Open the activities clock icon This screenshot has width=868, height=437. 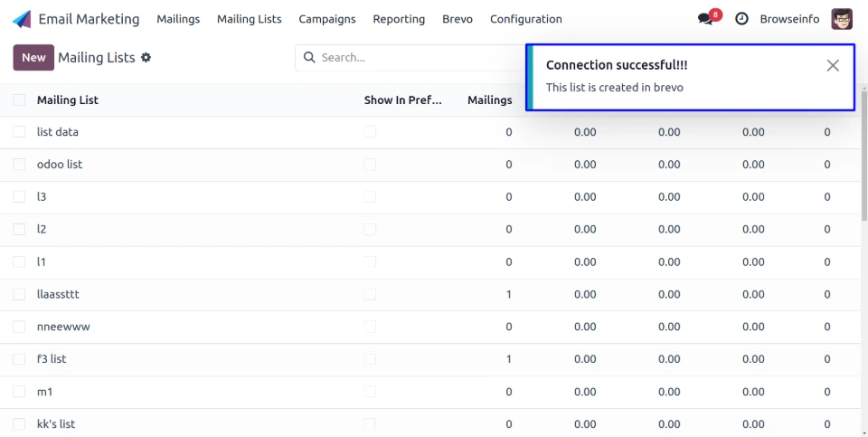[741, 19]
